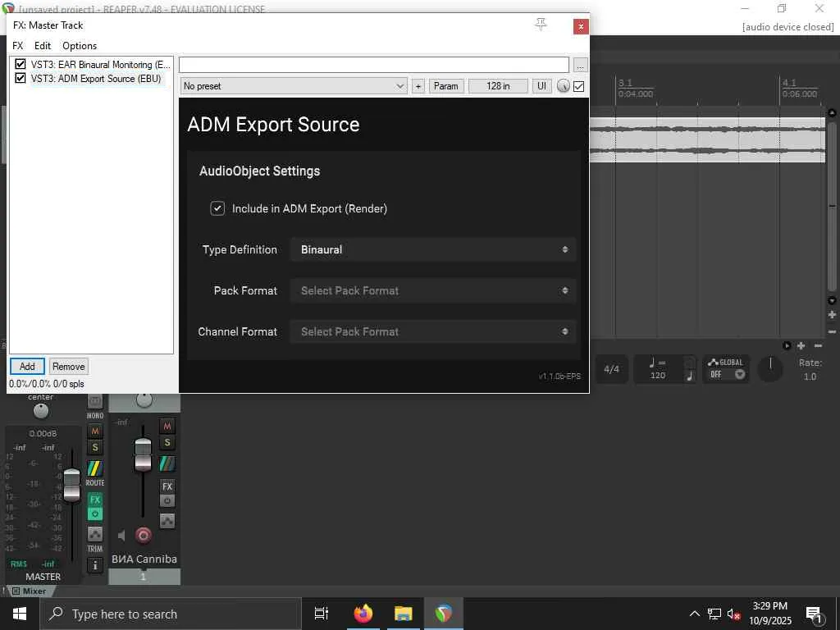
Task: Open Task View on the taskbar
Action: pos(322,614)
